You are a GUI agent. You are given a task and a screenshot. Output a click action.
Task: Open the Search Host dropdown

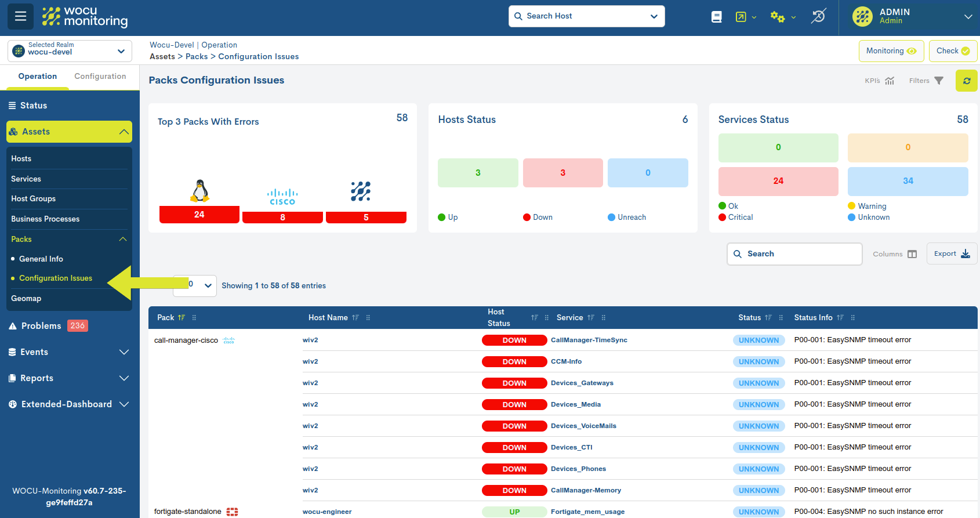point(587,16)
